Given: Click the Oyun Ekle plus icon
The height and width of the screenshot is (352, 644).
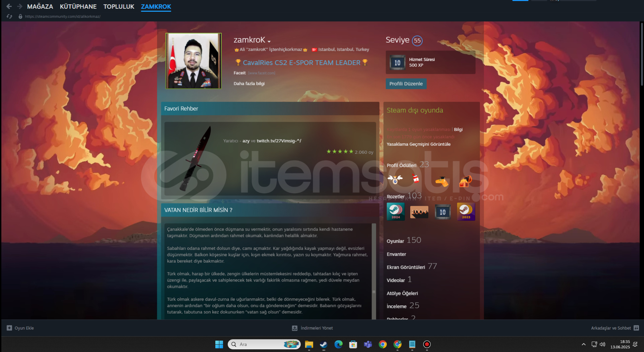Looking at the screenshot, I should 9,328.
